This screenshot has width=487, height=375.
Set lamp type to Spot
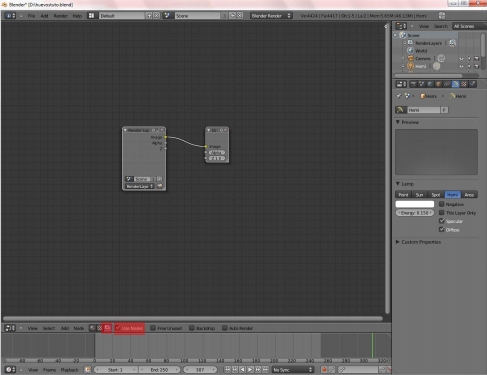pyautogui.click(x=436, y=195)
